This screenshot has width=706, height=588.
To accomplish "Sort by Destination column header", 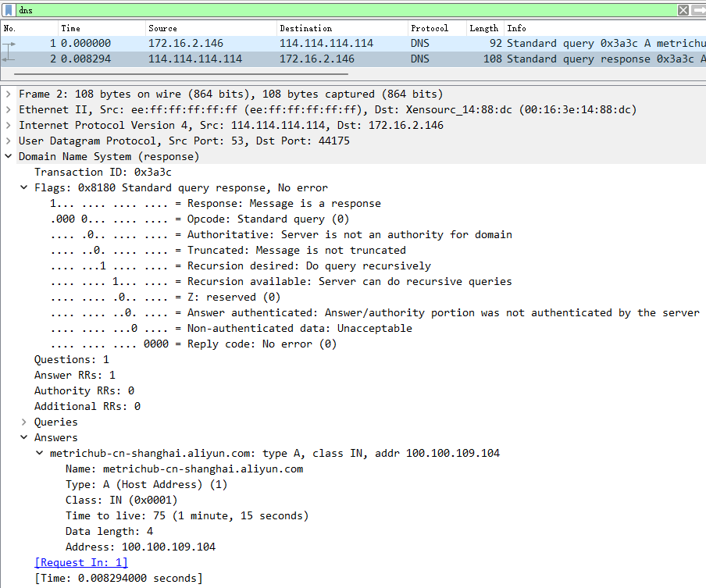I will [342, 28].
